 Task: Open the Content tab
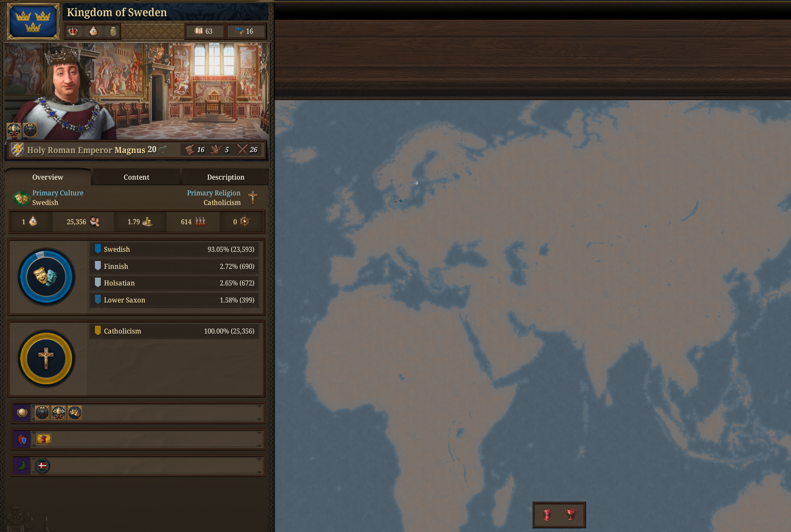pyautogui.click(x=136, y=177)
